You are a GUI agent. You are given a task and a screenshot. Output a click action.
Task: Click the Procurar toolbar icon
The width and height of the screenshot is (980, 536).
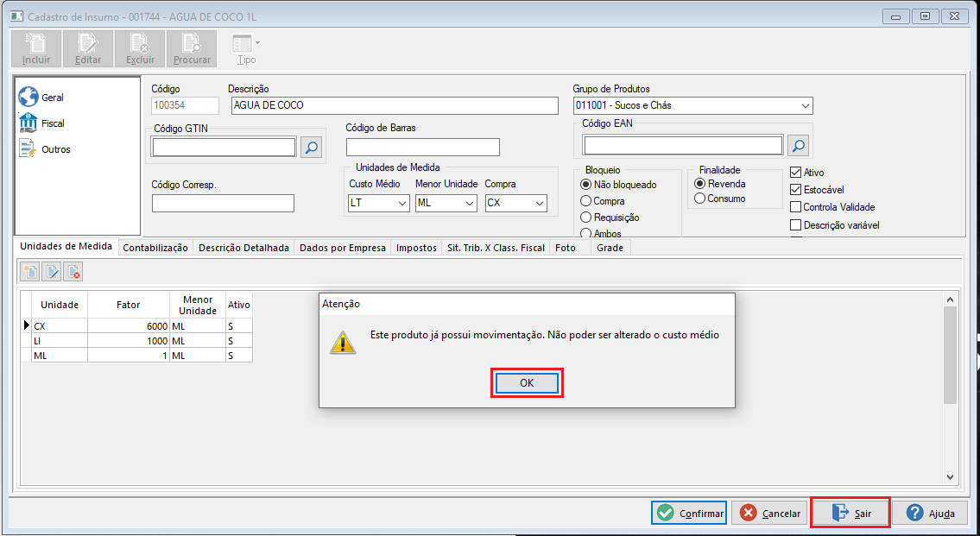(192, 48)
